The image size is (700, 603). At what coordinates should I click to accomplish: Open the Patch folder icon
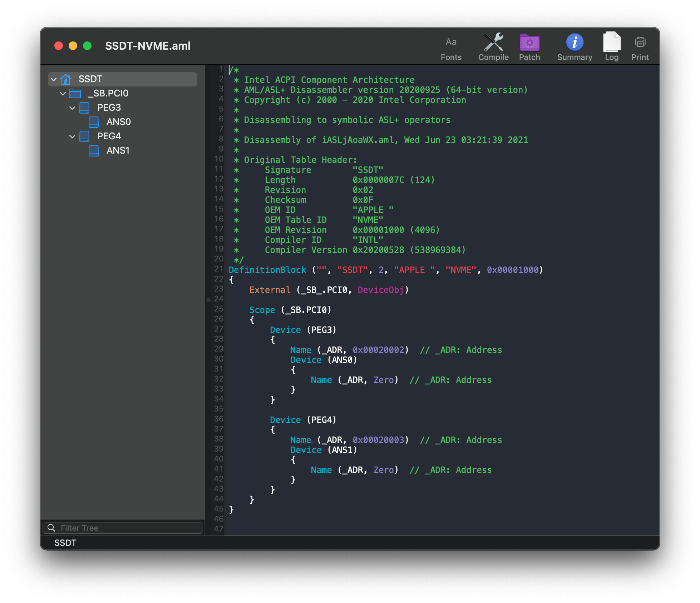529,43
